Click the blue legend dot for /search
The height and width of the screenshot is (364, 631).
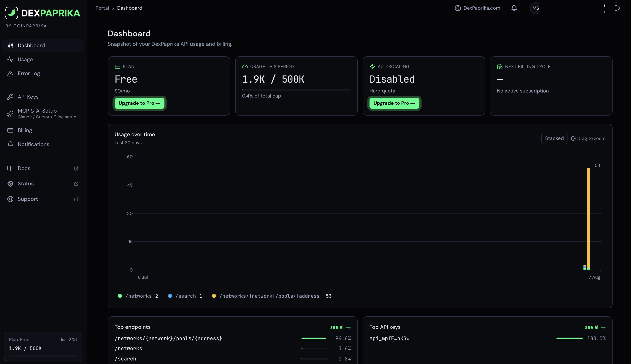pyautogui.click(x=170, y=296)
